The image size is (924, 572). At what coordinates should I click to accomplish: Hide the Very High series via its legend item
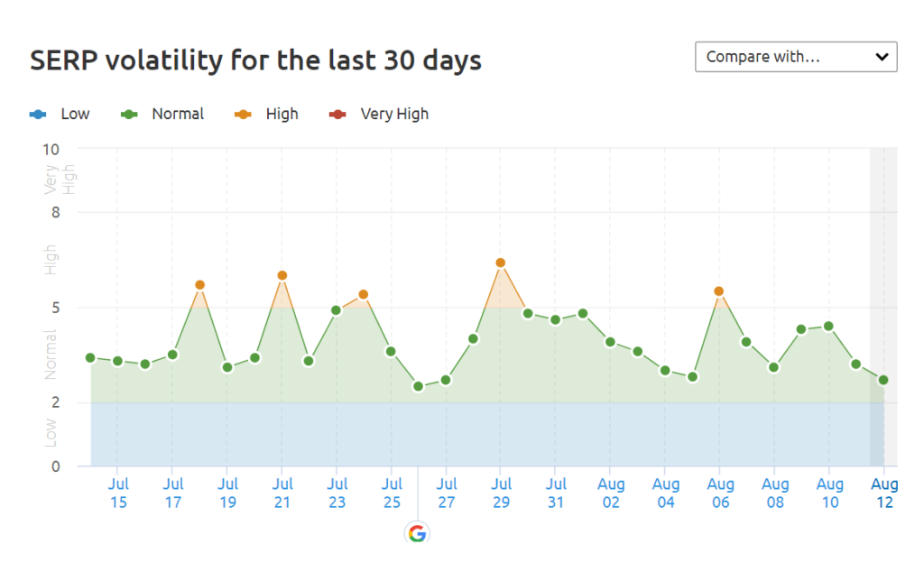coord(393,114)
